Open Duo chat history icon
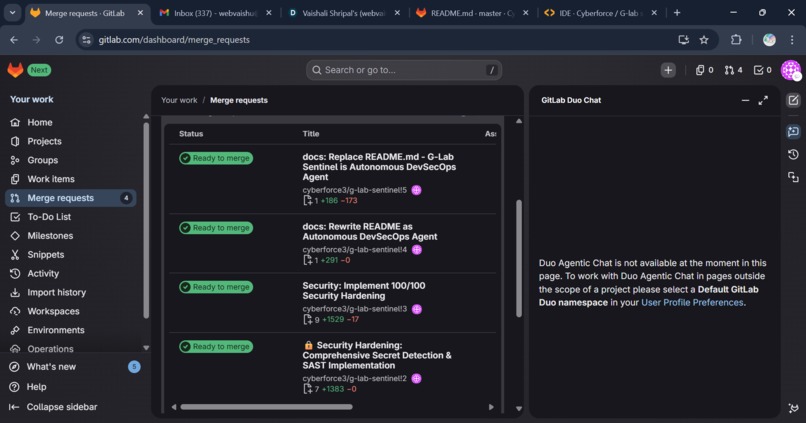Image resolution: width=806 pixels, height=423 pixels. [x=793, y=154]
